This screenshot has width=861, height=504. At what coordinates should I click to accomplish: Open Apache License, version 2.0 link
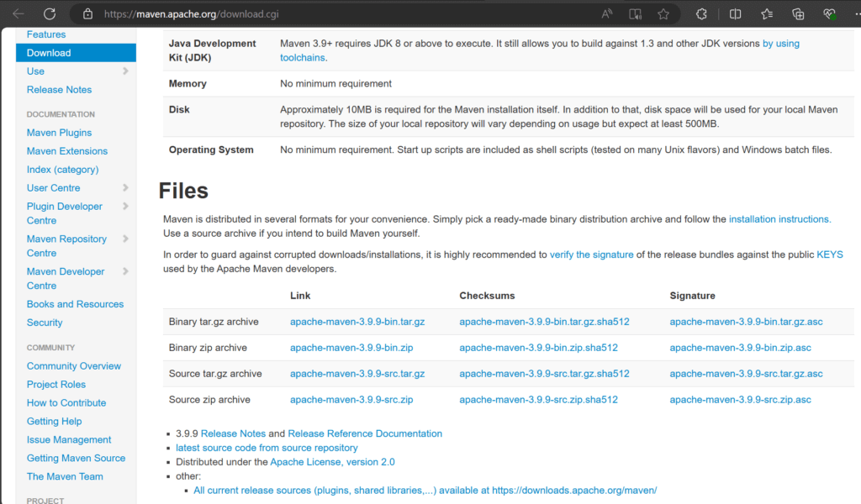coord(332,462)
